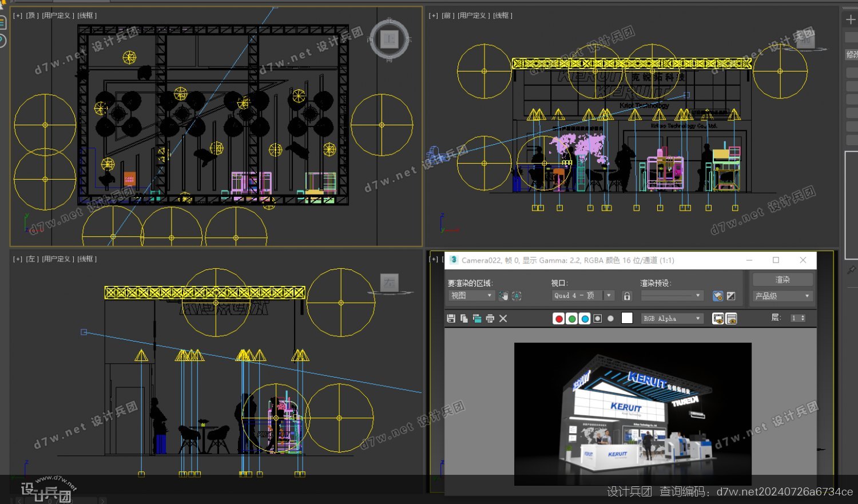The width and height of the screenshot is (858, 504).
Task: Click the 视口 label
Action: 559,283
